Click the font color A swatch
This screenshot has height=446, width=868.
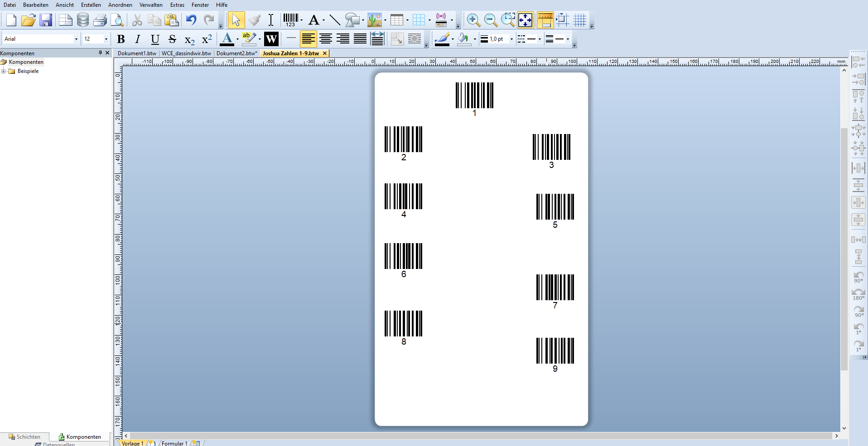click(227, 39)
